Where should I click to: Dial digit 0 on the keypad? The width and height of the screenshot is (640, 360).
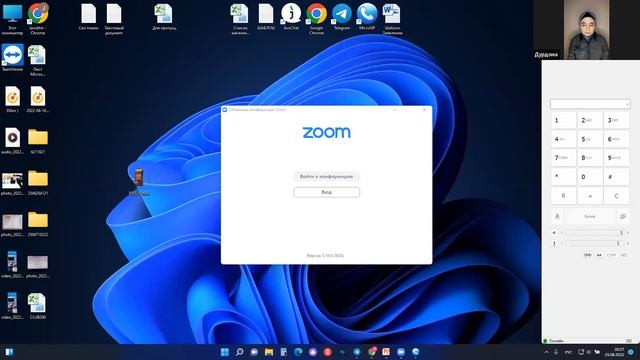coord(590,177)
